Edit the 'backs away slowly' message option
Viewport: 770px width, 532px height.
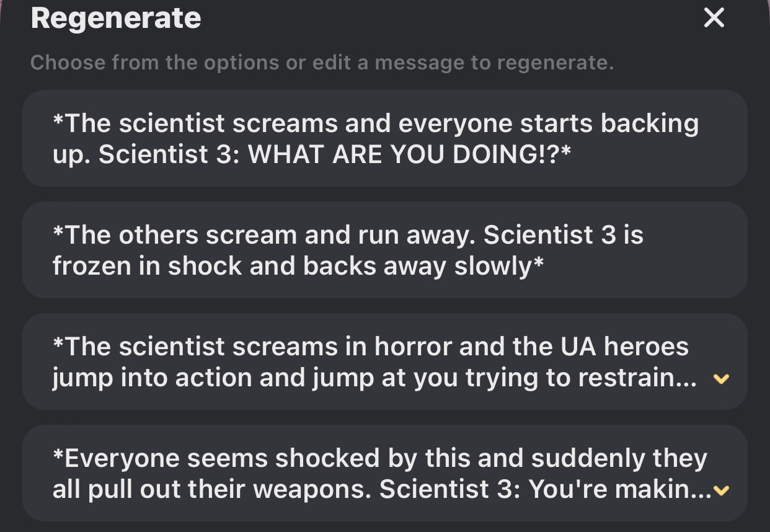point(384,250)
